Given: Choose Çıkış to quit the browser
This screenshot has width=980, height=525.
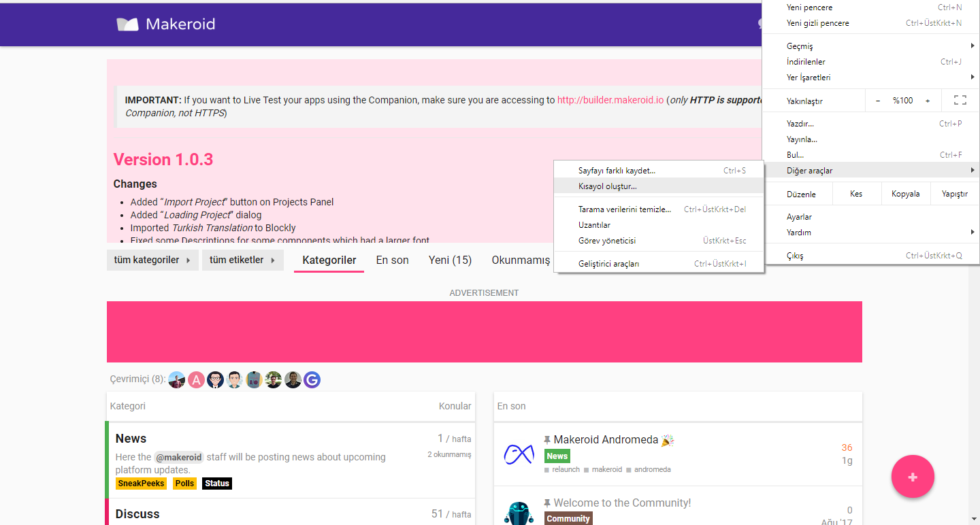Looking at the screenshot, I should tap(870, 256).
